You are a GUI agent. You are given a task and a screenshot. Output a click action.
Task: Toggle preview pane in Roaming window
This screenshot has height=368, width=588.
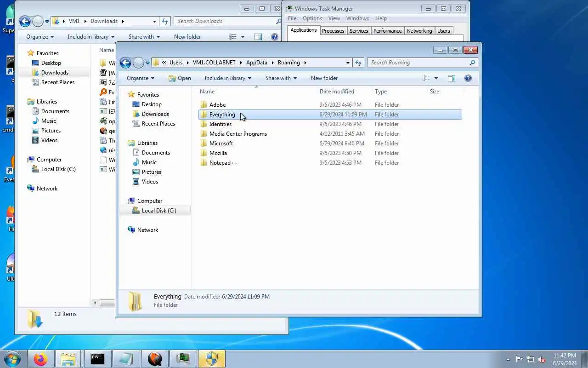point(452,78)
